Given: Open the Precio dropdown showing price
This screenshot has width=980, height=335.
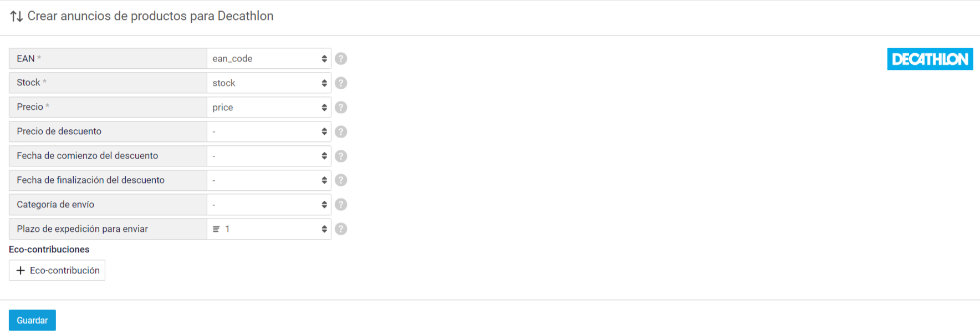Looking at the screenshot, I should [x=269, y=108].
